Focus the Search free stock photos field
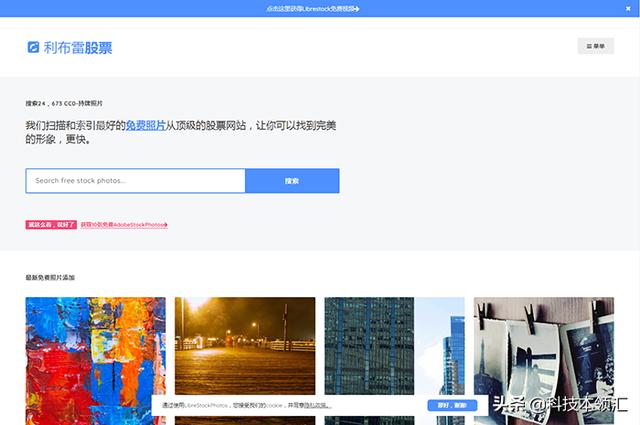 coord(136,181)
